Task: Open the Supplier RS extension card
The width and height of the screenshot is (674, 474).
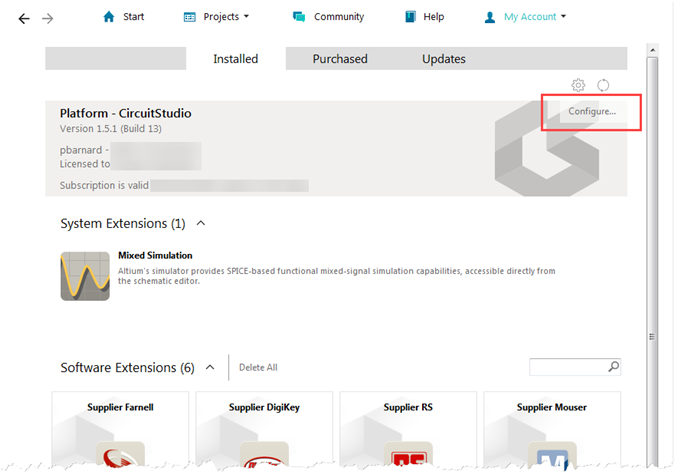Action: (x=408, y=428)
